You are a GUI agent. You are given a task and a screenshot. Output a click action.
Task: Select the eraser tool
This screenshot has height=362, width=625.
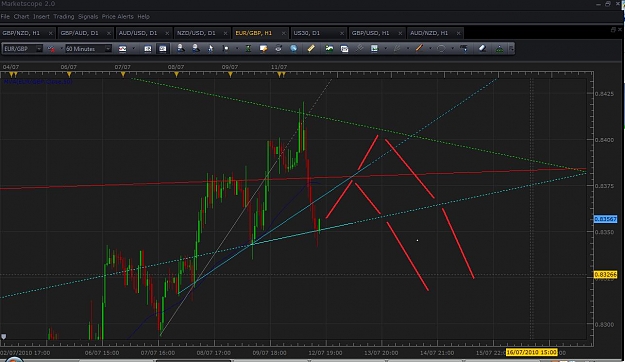tap(482, 49)
